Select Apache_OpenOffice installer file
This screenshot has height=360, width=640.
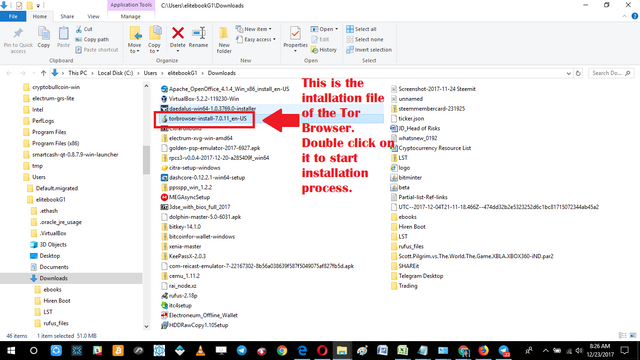click(x=229, y=89)
